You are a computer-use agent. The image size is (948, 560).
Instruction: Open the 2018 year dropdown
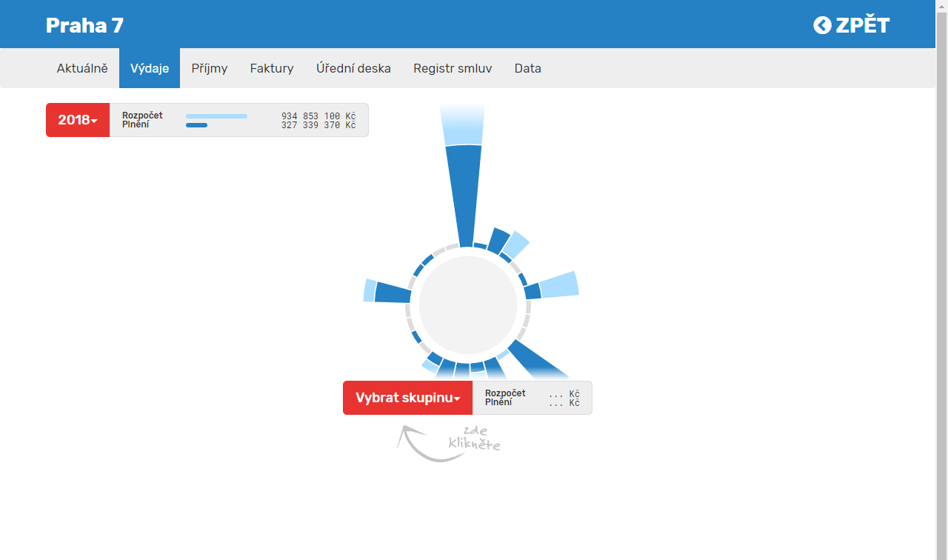coord(78,120)
